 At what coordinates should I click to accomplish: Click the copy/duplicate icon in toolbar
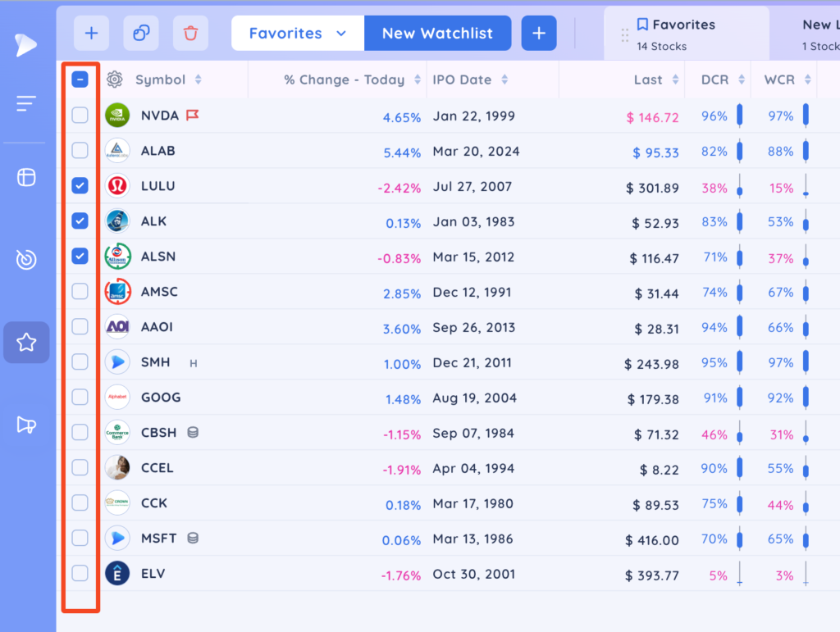point(141,33)
